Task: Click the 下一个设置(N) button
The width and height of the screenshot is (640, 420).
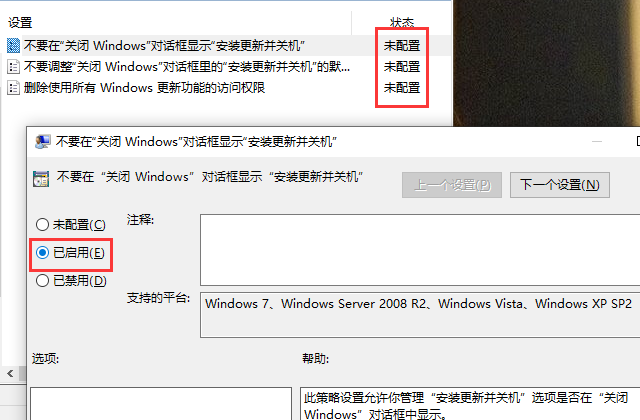Action: [560, 185]
